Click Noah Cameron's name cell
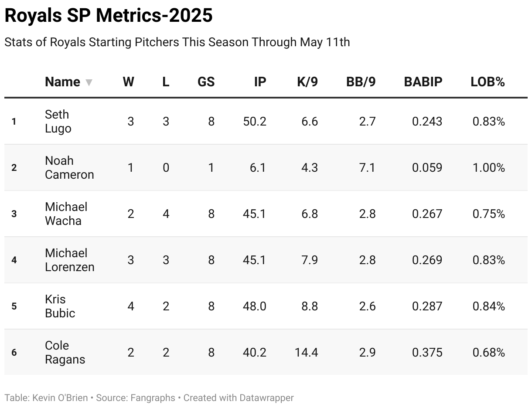The image size is (532, 408). point(69,167)
